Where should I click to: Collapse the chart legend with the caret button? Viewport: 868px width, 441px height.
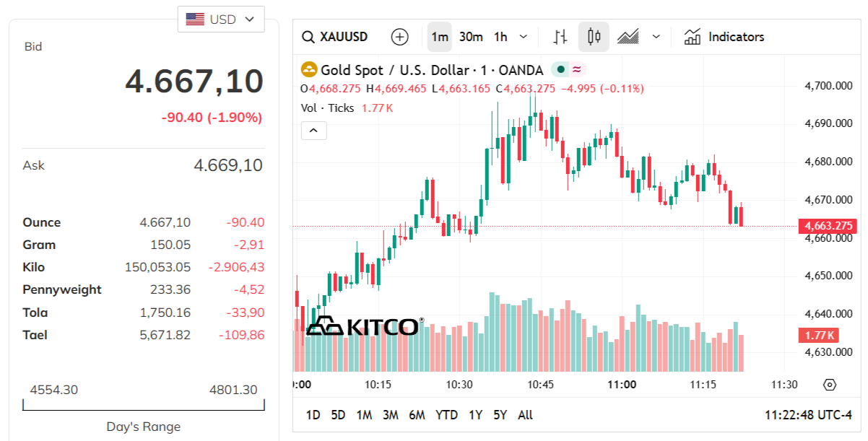[313, 130]
